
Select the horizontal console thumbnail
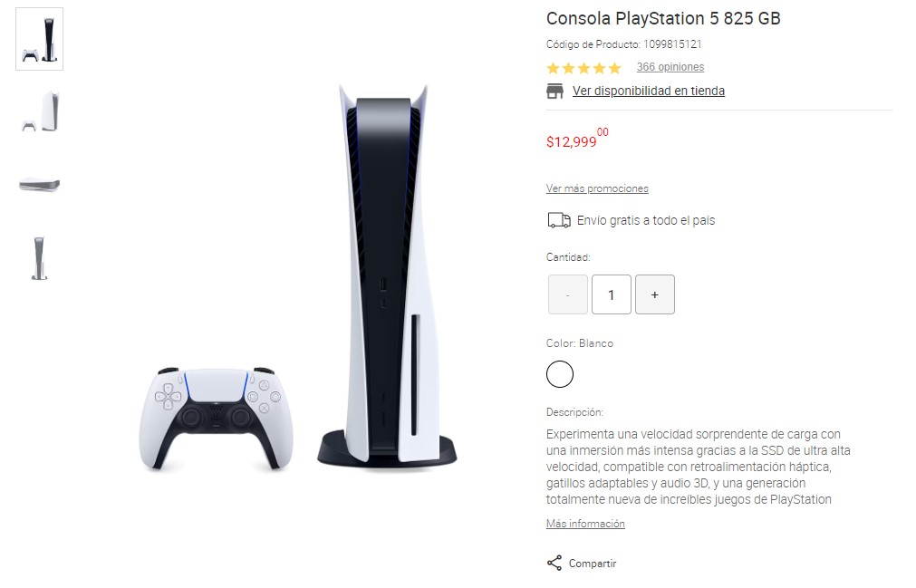(x=39, y=185)
